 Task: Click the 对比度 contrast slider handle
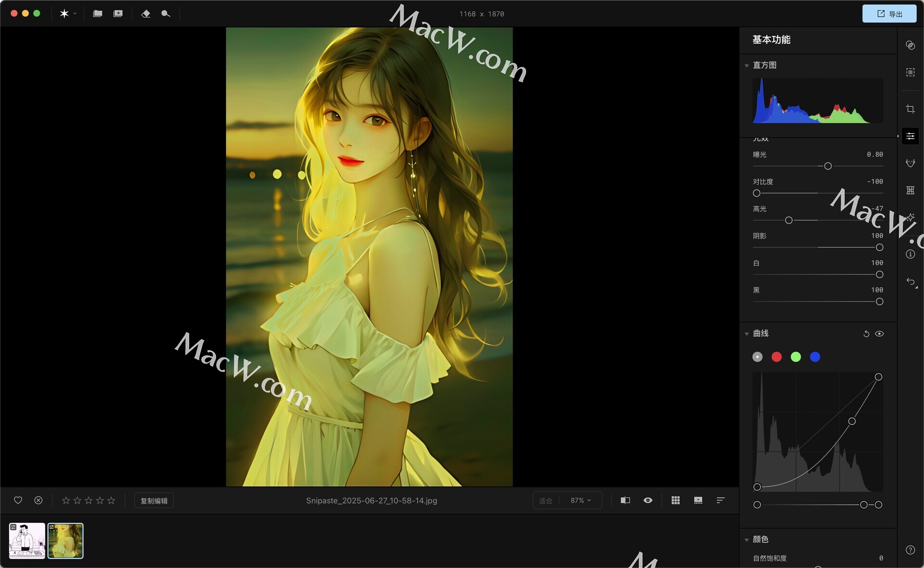point(757,193)
